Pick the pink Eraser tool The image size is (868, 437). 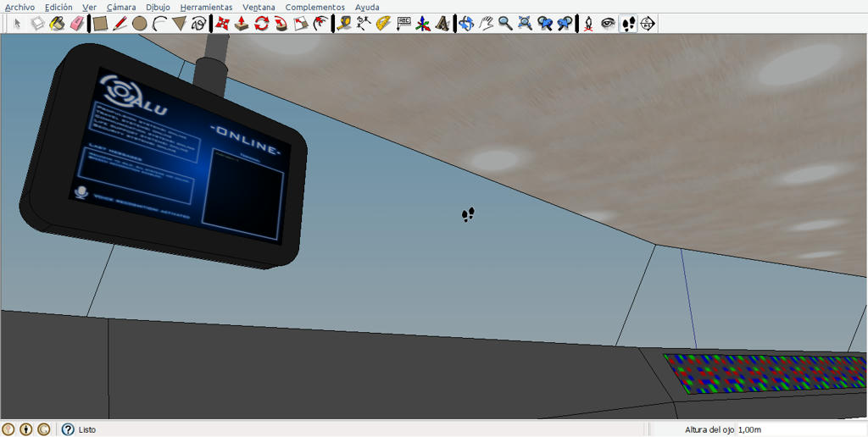click(x=77, y=23)
